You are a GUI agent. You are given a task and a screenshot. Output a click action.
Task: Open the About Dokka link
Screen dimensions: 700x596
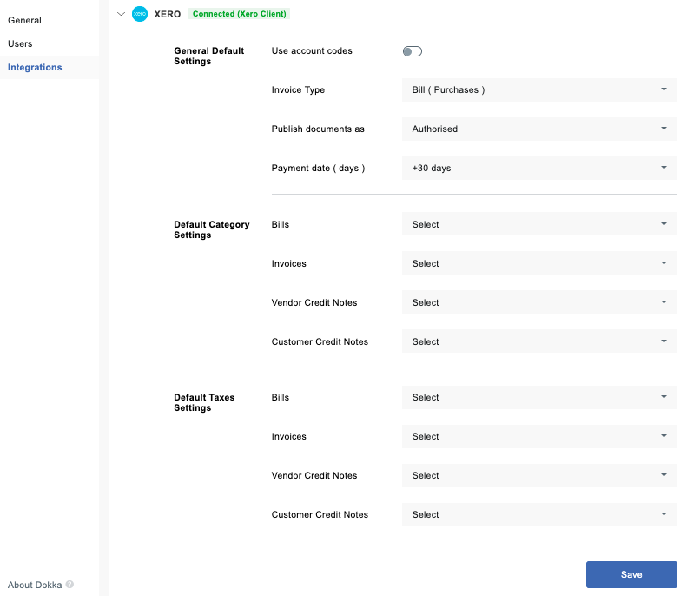tap(35, 585)
